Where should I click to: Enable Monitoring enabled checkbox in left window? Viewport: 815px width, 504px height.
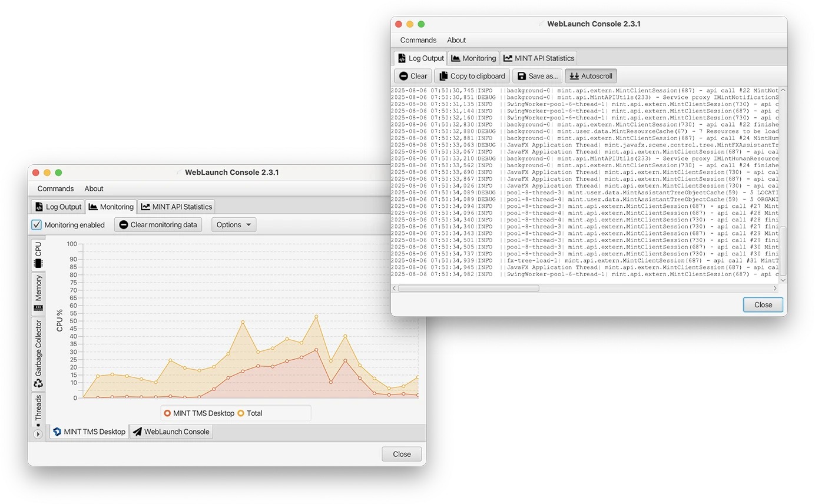pos(37,225)
